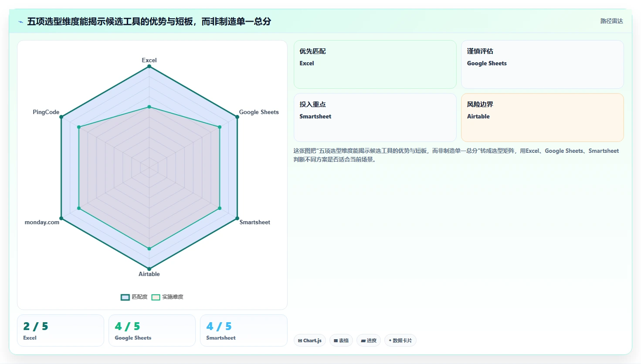Open the 谨慎评估 Google Sheets card
The height and width of the screenshot is (364, 641).
[543, 64]
